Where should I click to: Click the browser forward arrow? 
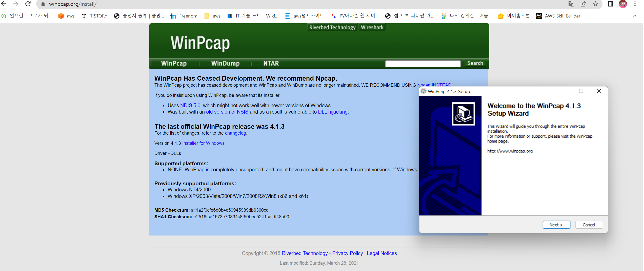(16, 4)
